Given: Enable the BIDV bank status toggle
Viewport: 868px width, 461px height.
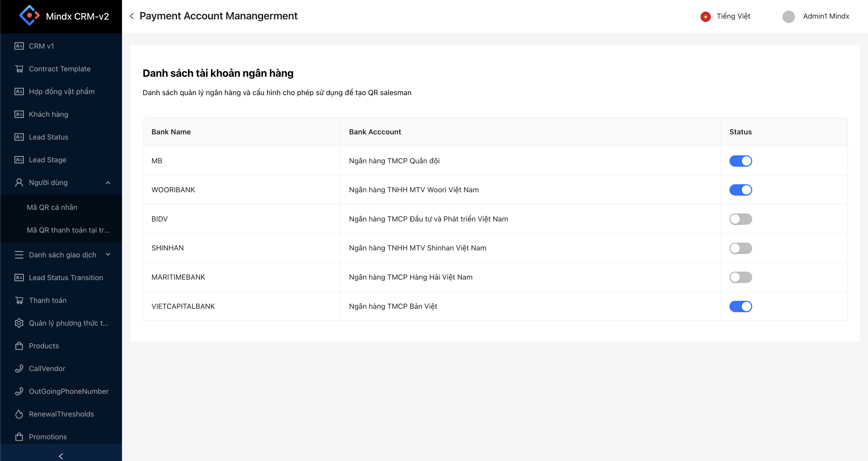Looking at the screenshot, I should (740, 219).
